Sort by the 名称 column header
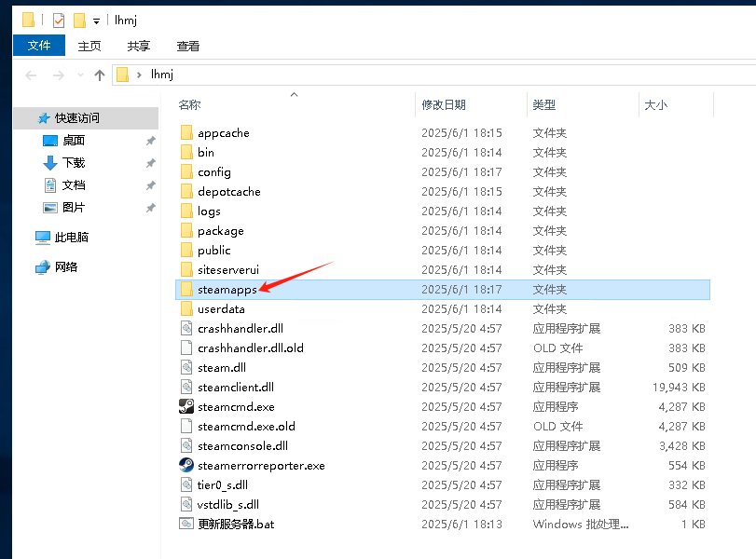The image size is (756, 559). [x=189, y=104]
